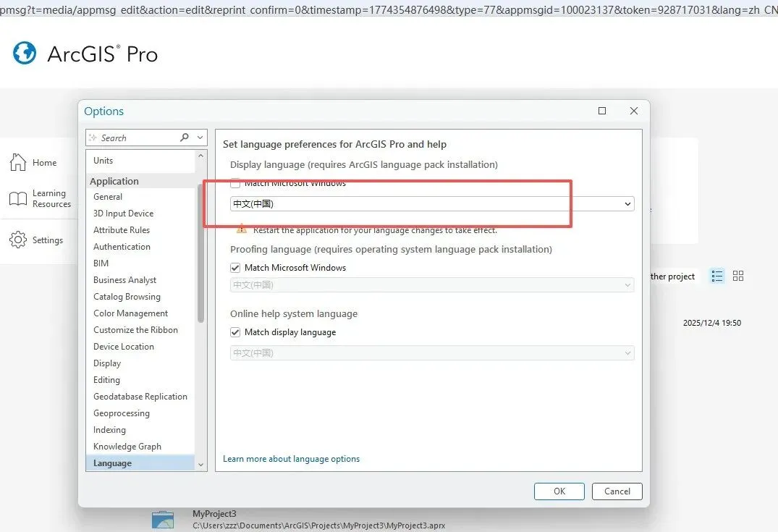Select Indexing options
Viewport: 778px width, 532px height.
tap(110, 430)
